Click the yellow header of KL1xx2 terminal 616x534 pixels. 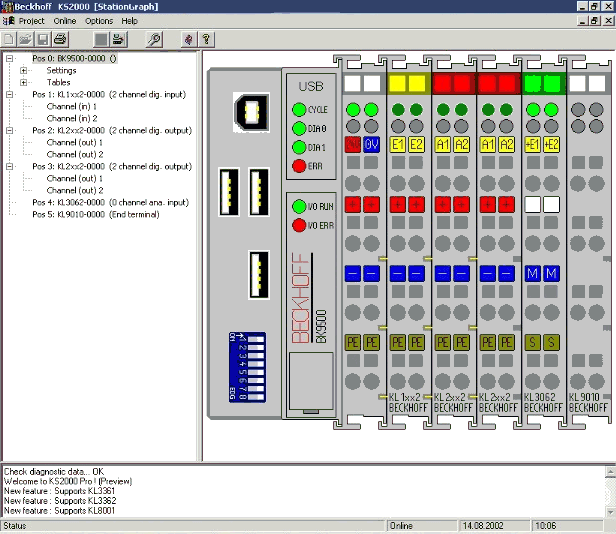[x=407, y=84]
